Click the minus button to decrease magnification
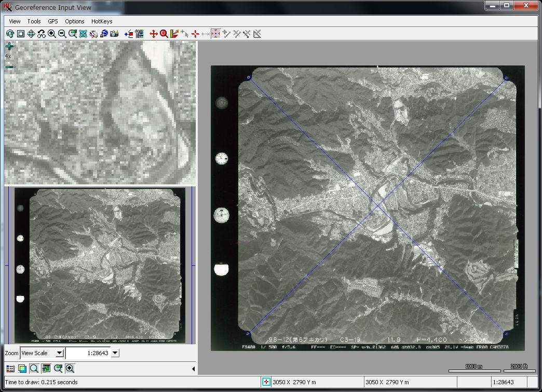Screen dimensions: 542x392 (9, 66)
